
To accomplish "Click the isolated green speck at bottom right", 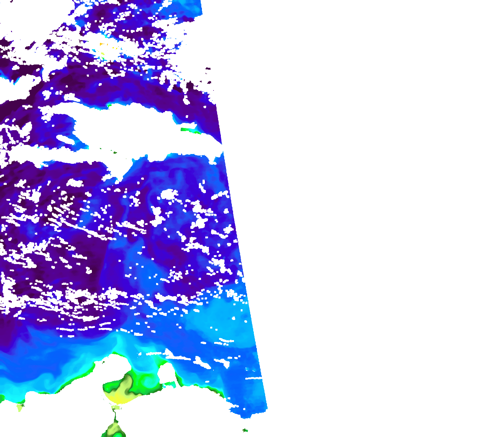I will pos(245,430).
